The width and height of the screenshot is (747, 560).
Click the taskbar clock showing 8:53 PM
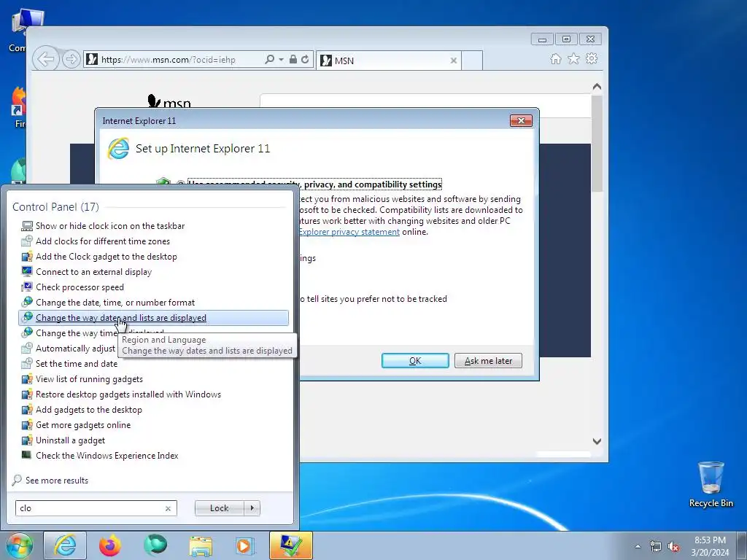tap(710, 545)
